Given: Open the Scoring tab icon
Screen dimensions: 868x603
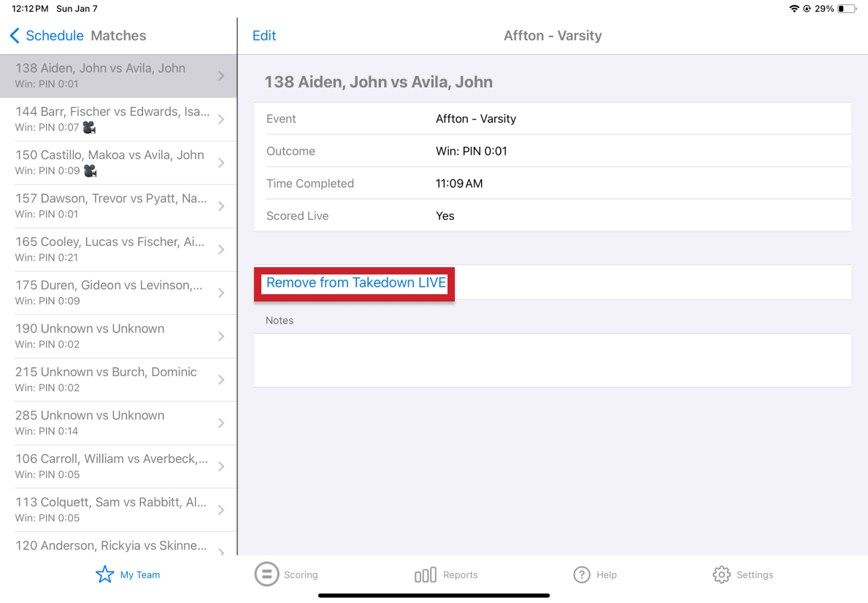Looking at the screenshot, I should click(x=266, y=574).
